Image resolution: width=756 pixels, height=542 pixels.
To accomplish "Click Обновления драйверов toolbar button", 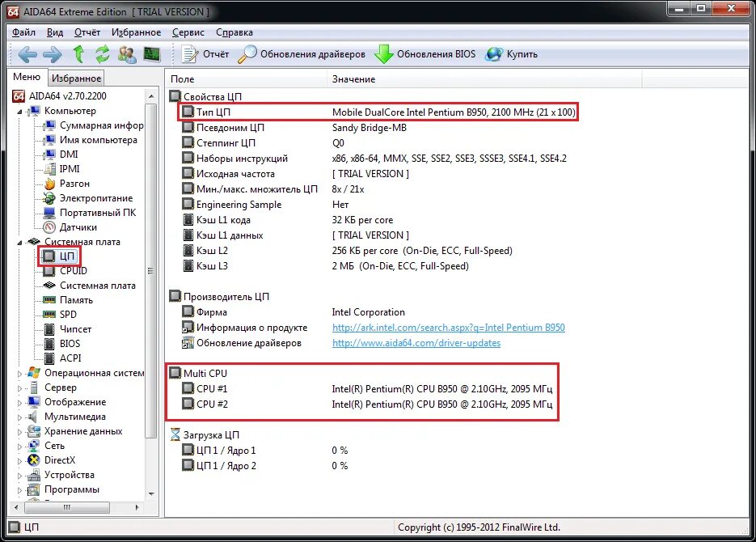I will click(x=302, y=54).
